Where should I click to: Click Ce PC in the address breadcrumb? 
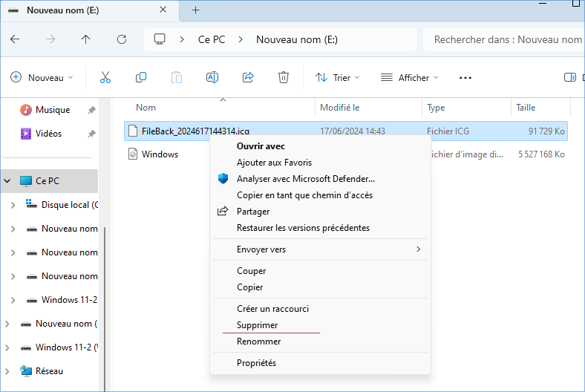213,39
